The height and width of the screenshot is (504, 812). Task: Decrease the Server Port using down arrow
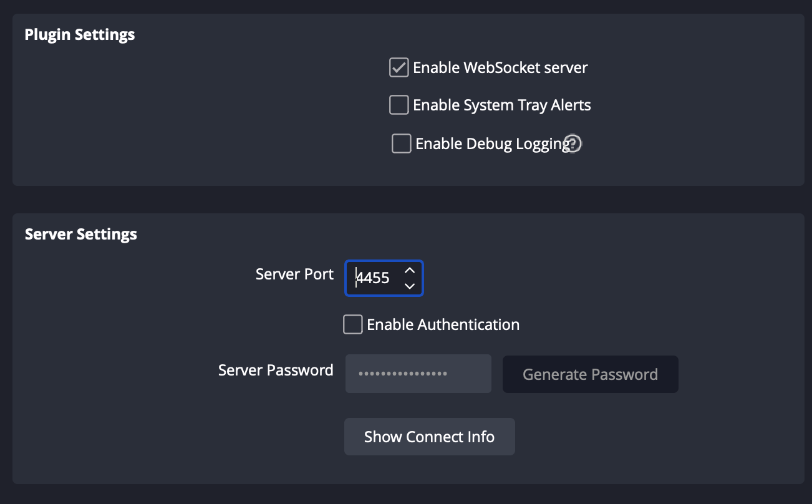(410, 287)
